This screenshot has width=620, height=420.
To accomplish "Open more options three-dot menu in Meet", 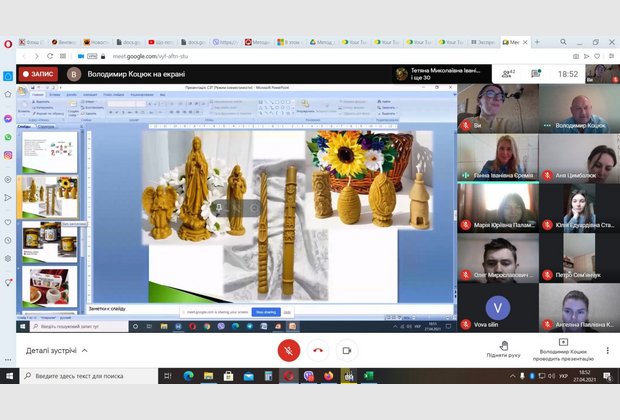I will click(x=607, y=350).
